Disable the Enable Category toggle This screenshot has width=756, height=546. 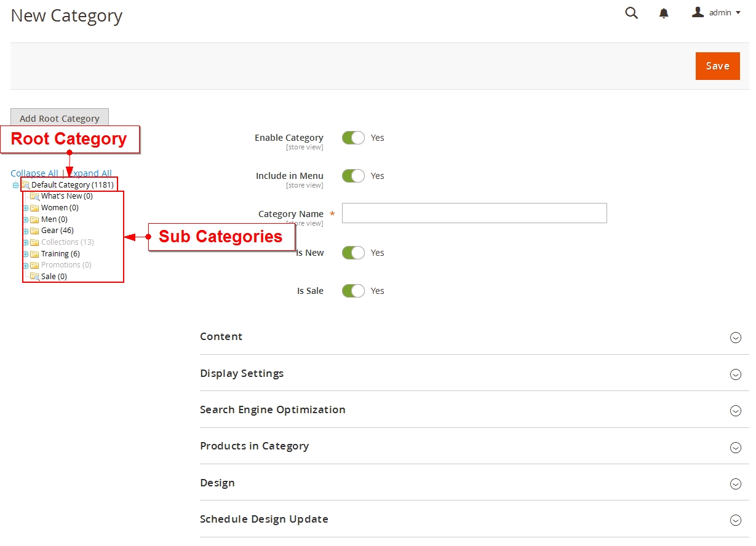tap(353, 138)
